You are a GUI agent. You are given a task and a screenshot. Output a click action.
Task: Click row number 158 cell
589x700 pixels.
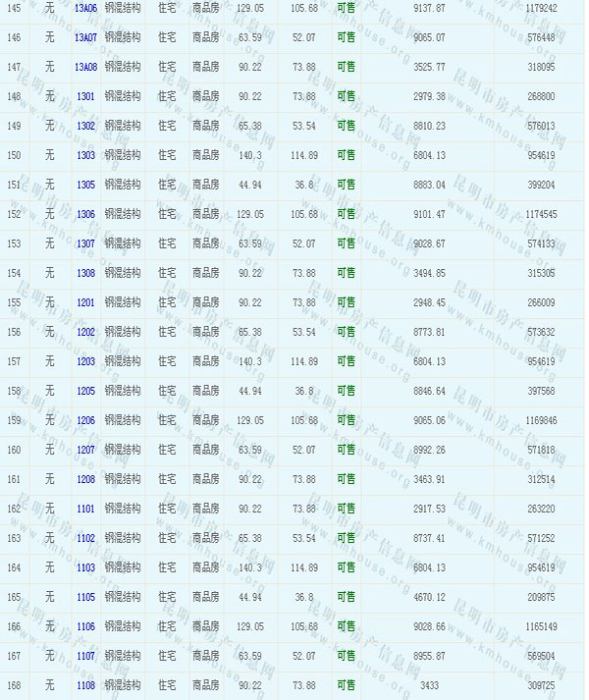[14, 391]
